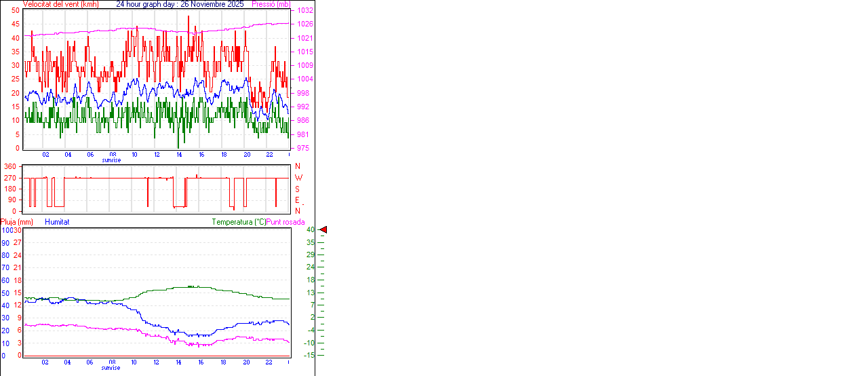Click the magenta 'Punt rosada' legend label
This screenshot has height=376, width=868.
[x=285, y=222]
